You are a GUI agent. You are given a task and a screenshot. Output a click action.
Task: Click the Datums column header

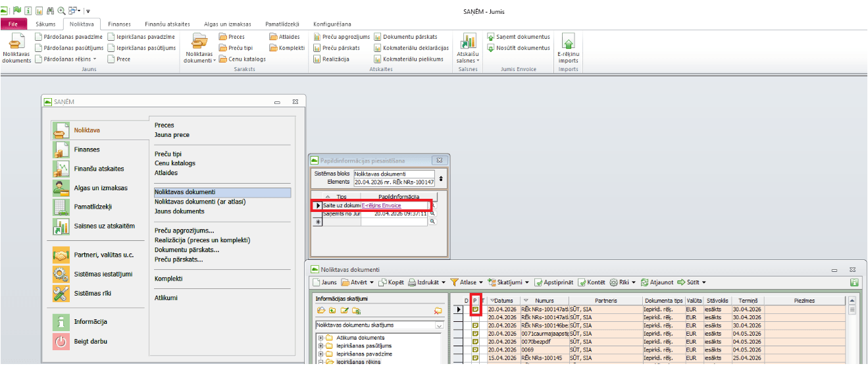click(x=503, y=300)
